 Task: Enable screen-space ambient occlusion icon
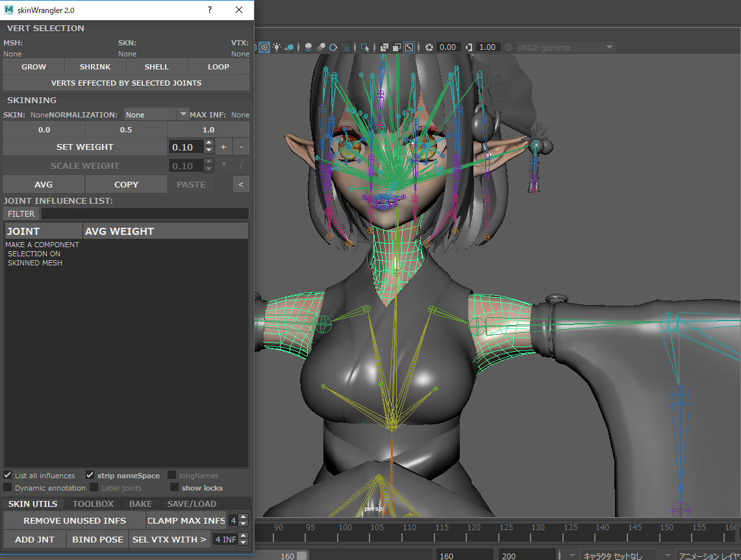[x=307, y=47]
